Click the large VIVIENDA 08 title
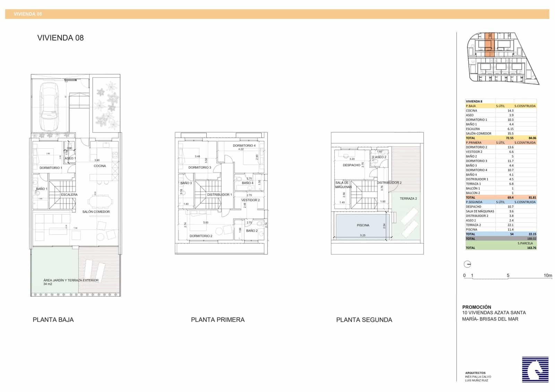The height and width of the screenshot is (392, 555). coord(60,38)
